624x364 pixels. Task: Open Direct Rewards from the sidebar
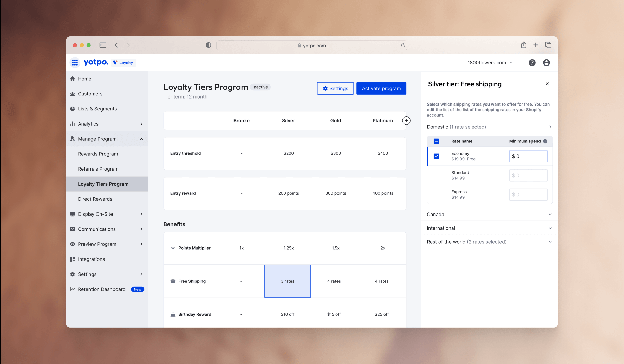pos(95,199)
